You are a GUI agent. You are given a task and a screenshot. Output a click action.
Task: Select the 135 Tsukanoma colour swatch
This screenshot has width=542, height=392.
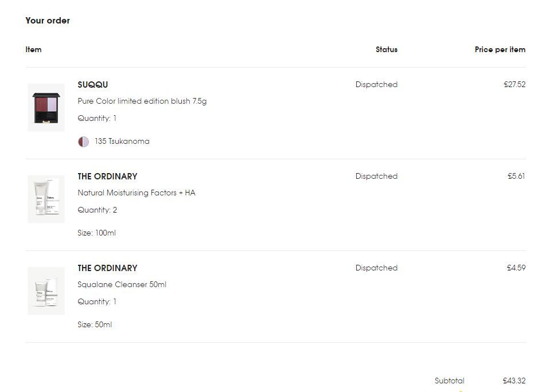84,142
